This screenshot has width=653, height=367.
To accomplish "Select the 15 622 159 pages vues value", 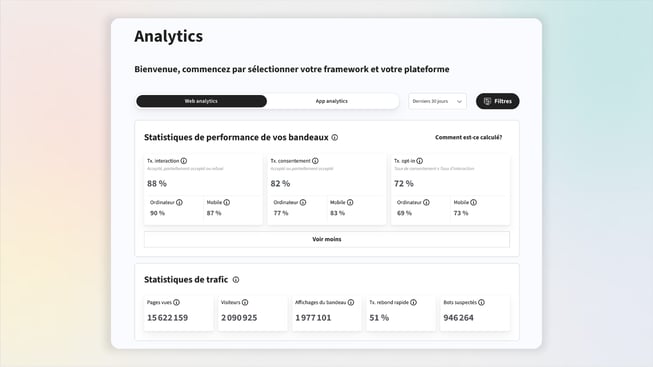I will coord(167,318).
